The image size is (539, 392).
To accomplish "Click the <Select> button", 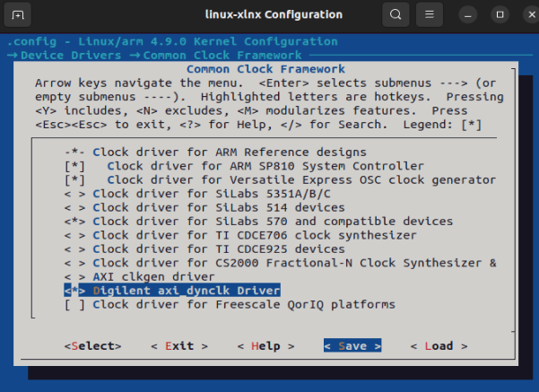I will coord(92,346).
